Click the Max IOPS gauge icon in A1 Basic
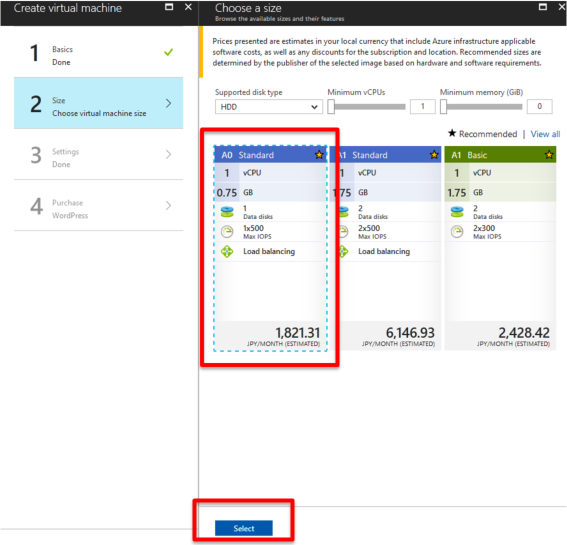Image resolution: width=567 pixels, height=545 pixels. [457, 231]
